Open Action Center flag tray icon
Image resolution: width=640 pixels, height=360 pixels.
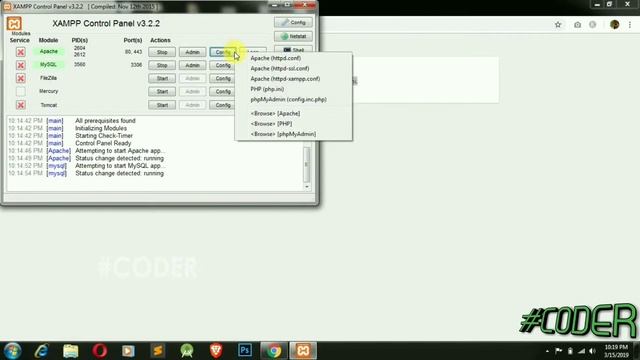[x=558, y=351]
